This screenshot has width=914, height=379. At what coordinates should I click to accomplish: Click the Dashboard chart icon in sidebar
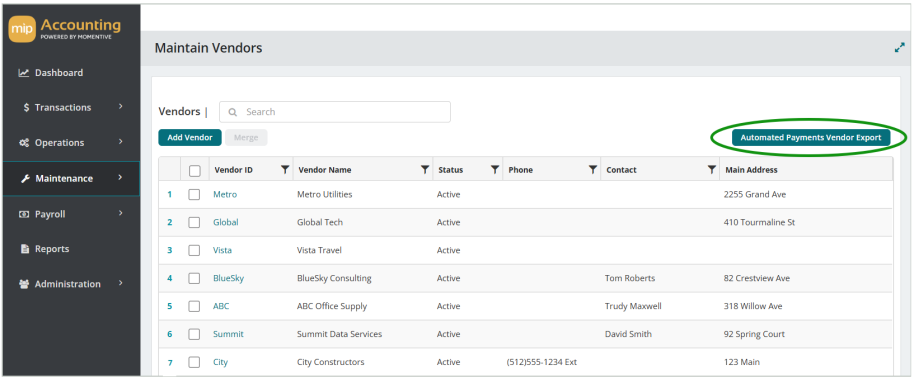point(24,73)
